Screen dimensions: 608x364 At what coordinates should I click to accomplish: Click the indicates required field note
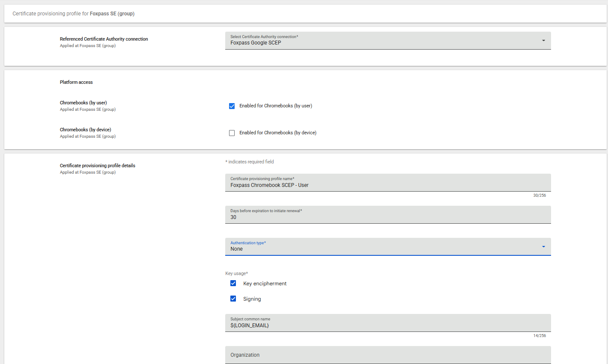250,162
